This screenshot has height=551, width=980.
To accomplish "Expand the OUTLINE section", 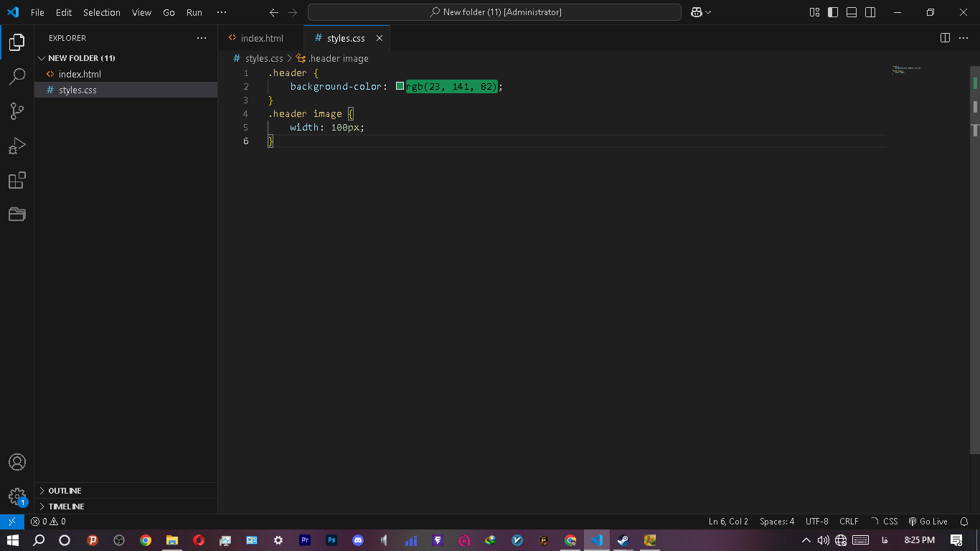I will 126,491.
